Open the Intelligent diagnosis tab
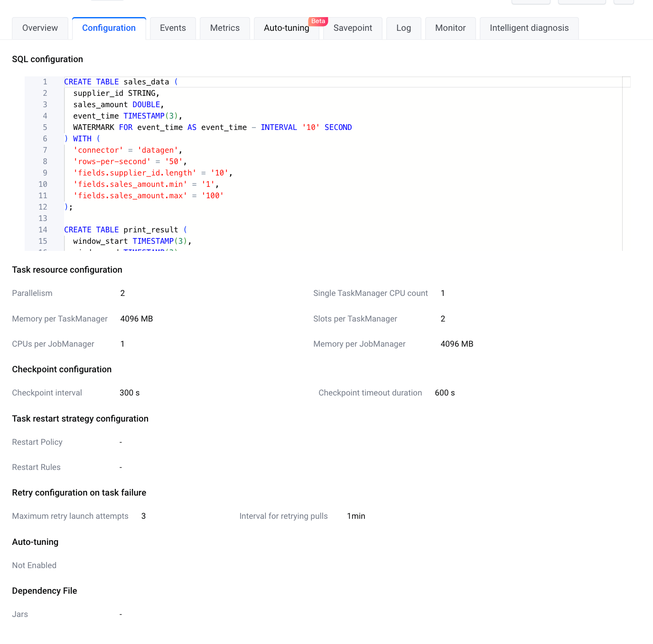The image size is (653, 644). click(529, 28)
